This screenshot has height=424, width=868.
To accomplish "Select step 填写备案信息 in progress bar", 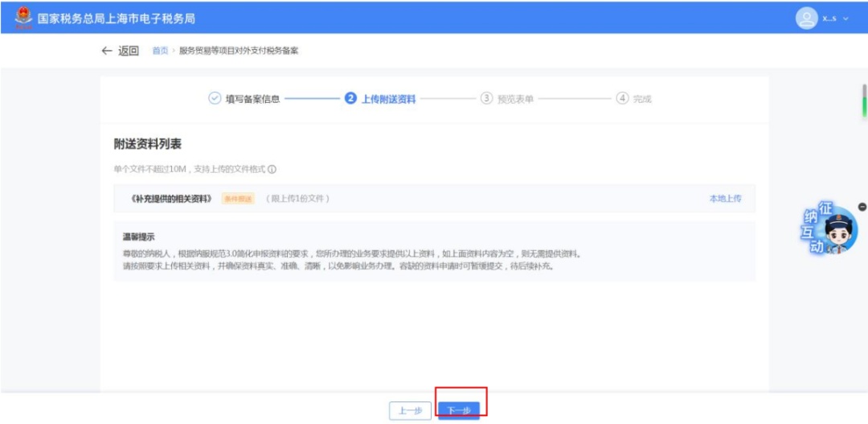I will click(x=244, y=99).
